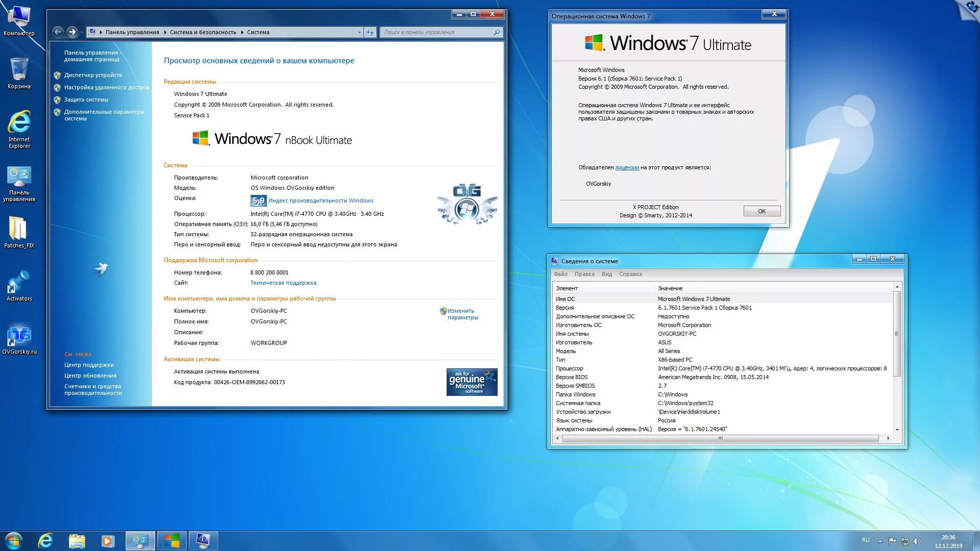
Task: Open Счетчики и средства производительности link
Action: click(93, 389)
